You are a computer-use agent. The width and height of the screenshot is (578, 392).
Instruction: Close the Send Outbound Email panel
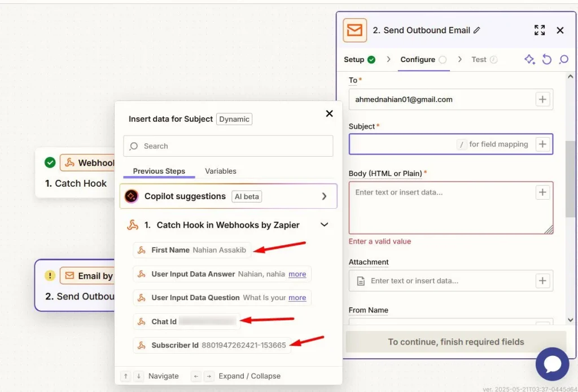coord(561,30)
